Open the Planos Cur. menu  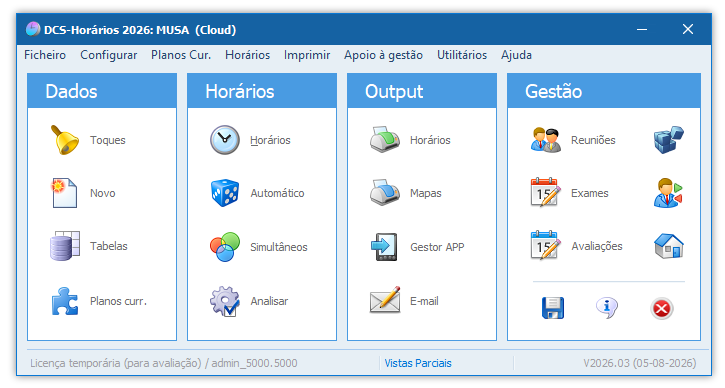coord(181,55)
